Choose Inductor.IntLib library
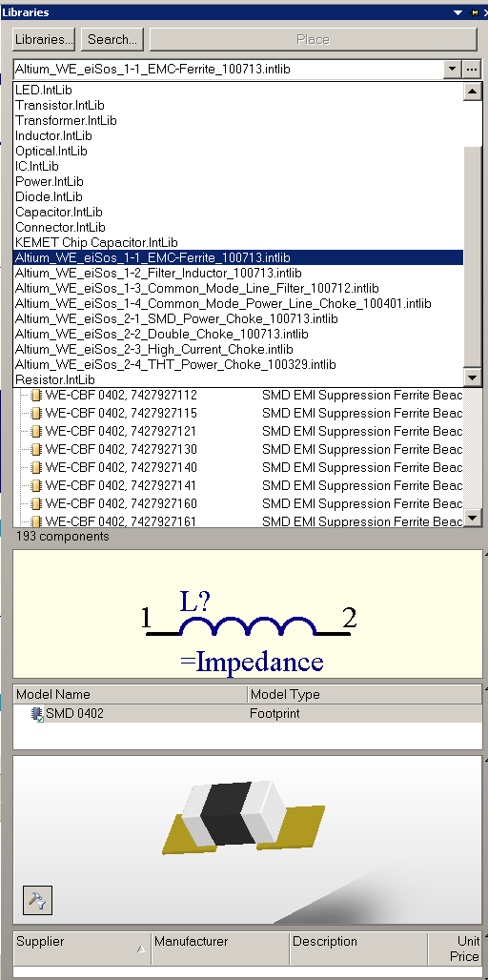Image resolution: width=488 pixels, height=980 pixels. [238, 135]
